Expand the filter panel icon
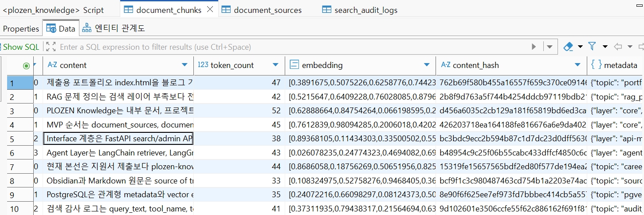The height and width of the screenshot is (215, 644). pyautogui.click(x=51, y=47)
